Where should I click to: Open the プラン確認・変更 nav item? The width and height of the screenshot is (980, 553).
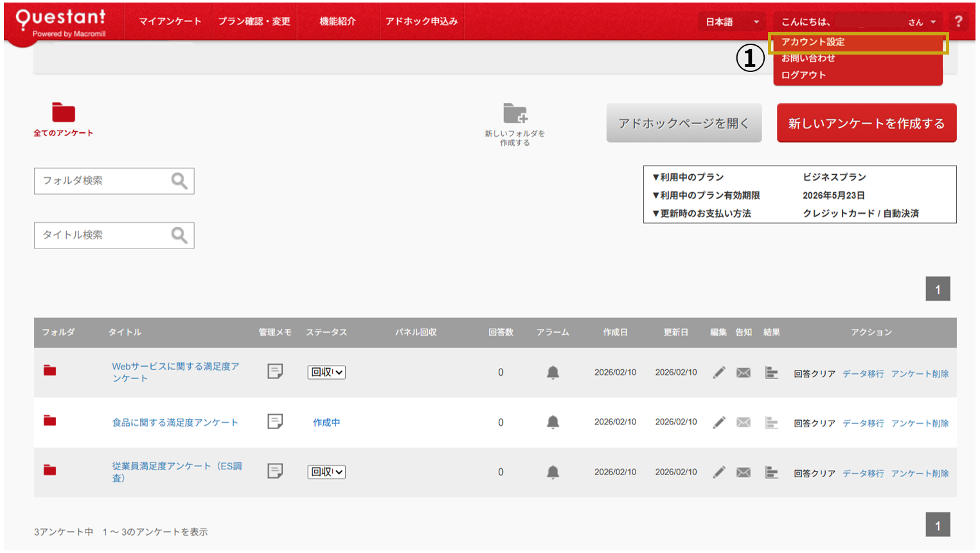coord(254,21)
